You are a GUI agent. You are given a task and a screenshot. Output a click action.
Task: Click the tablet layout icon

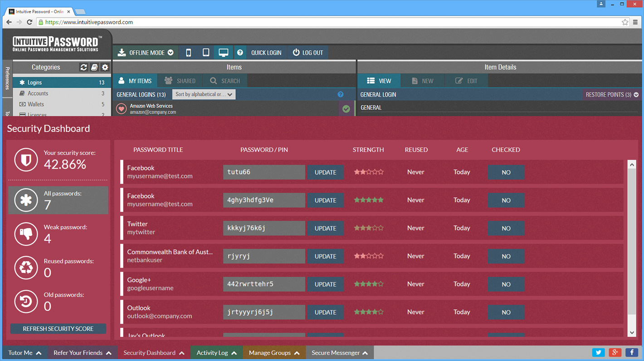[206, 53]
